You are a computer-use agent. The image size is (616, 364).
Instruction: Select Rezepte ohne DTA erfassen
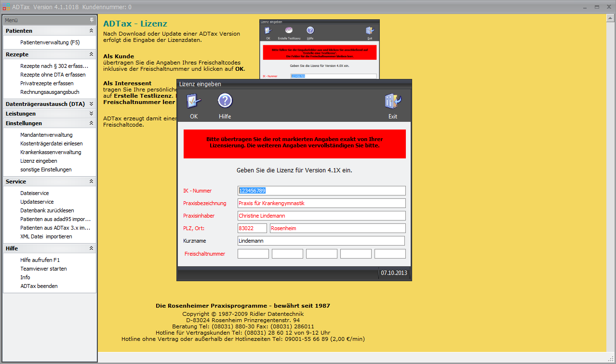[x=53, y=75]
